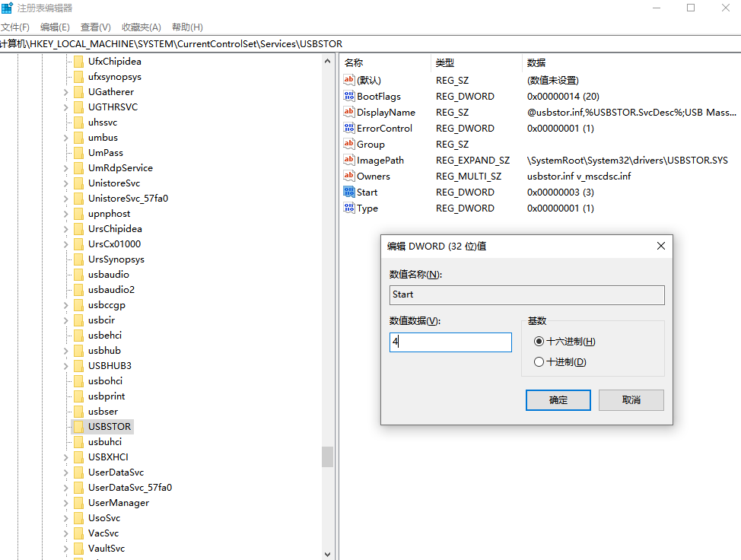The image size is (741, 560).
Task: Expand the USBHUB3 tree node
Action: 65,366
